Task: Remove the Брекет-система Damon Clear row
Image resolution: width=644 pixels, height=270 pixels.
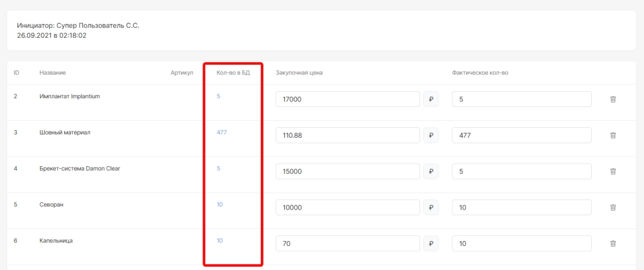Action: (x=613, y=172)
